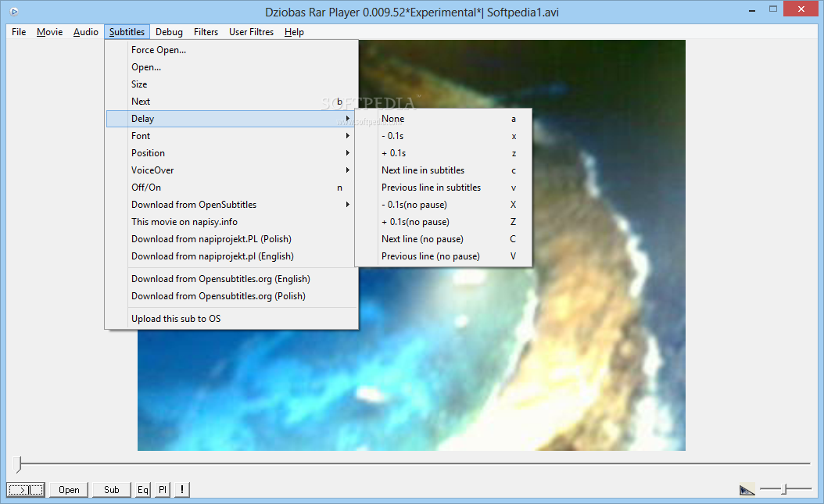Expand the Position submenu

pos(231,153)
